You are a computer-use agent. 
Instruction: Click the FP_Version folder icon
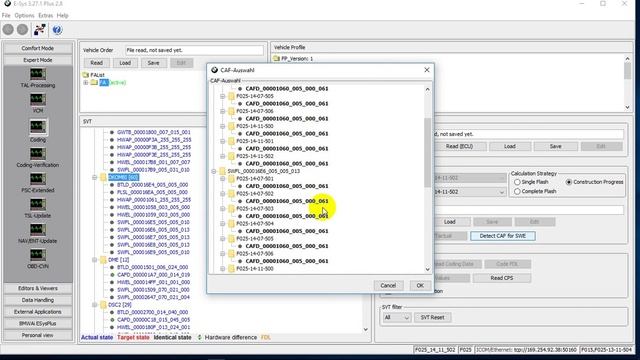coord(276,59)
